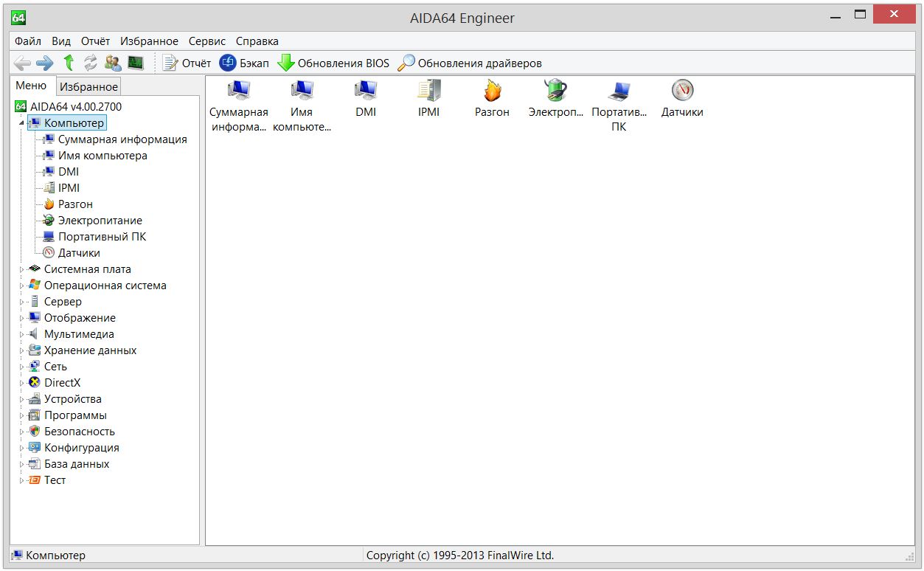This screenshot has height=571, width=924.
Task: Open the Электропитание battery icon in content pane
Action: click(x=556, y=99)
